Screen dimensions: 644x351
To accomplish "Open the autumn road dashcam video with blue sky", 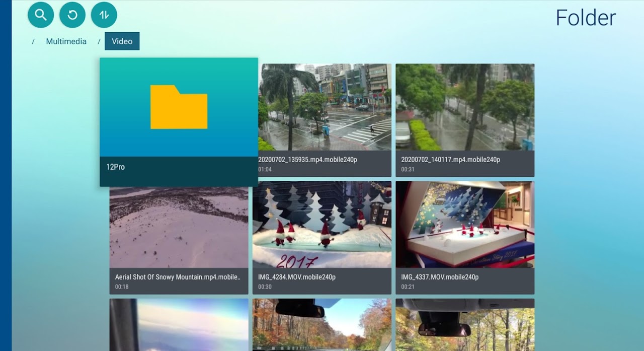I will coord(322,325).
